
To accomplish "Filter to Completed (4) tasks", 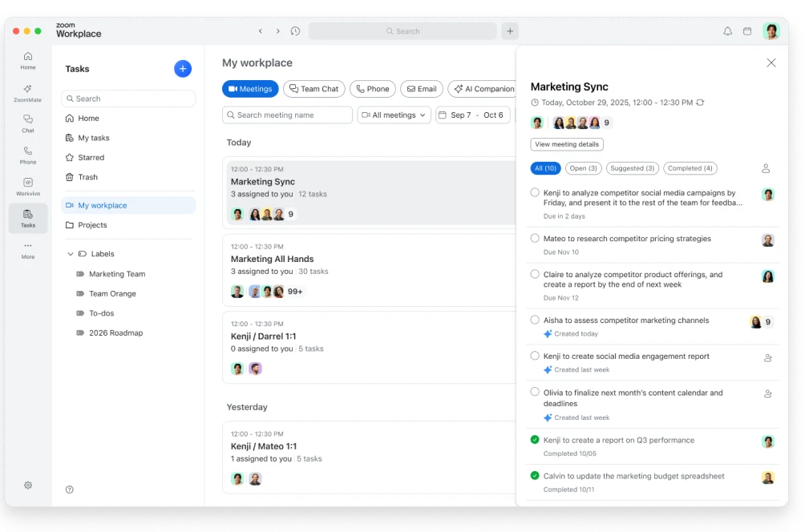I will [690, 168].
